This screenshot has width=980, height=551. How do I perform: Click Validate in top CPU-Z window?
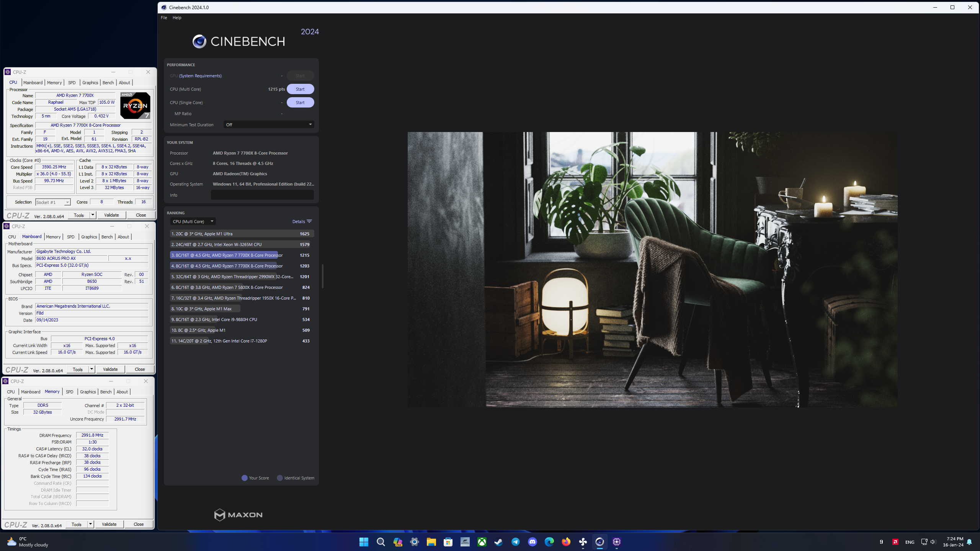click(111, 215)
